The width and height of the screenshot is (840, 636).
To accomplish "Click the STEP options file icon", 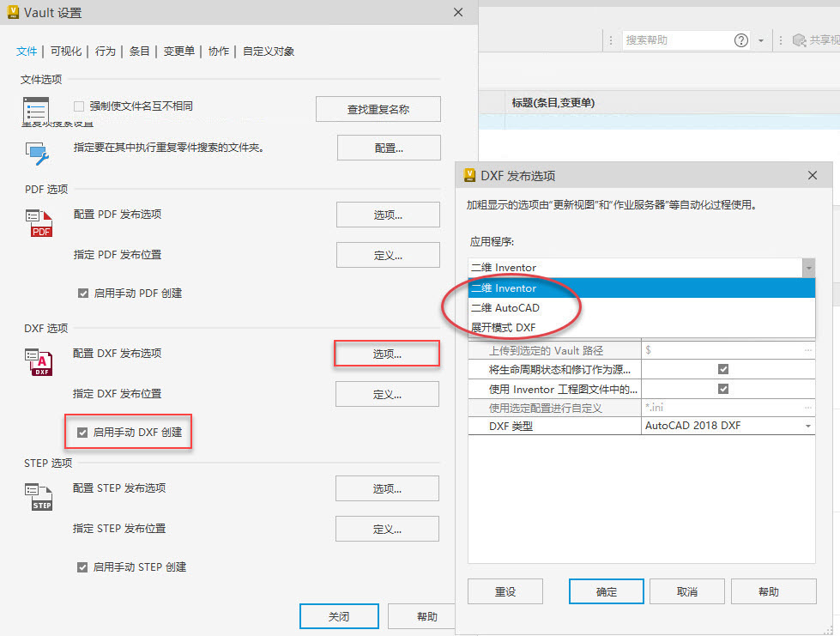I will [x=39, y=497].
